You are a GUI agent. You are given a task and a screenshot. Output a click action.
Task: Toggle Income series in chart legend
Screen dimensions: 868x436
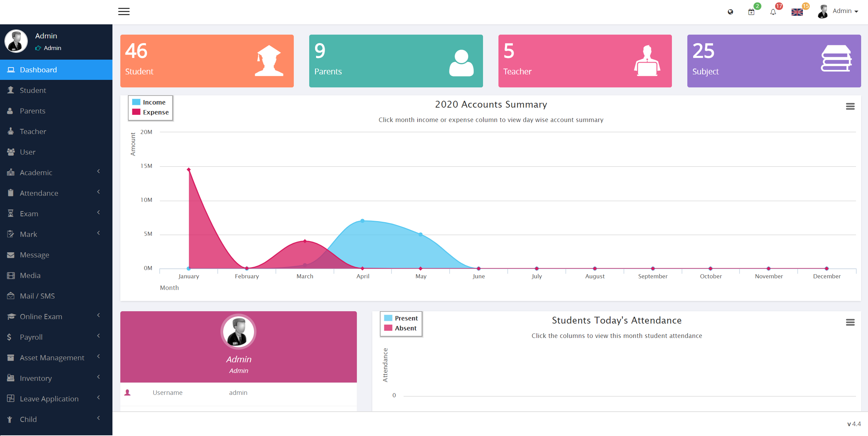pyautogui.click(x=154, y=102)
